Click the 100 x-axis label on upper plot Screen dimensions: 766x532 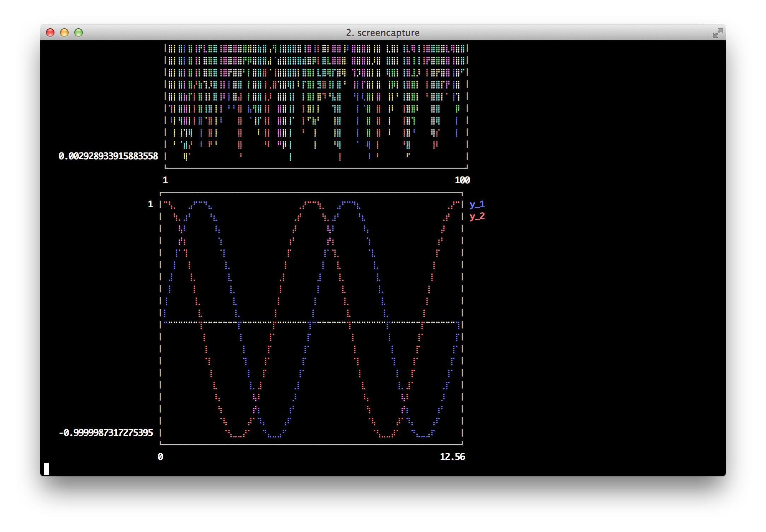tap(462, 180)
